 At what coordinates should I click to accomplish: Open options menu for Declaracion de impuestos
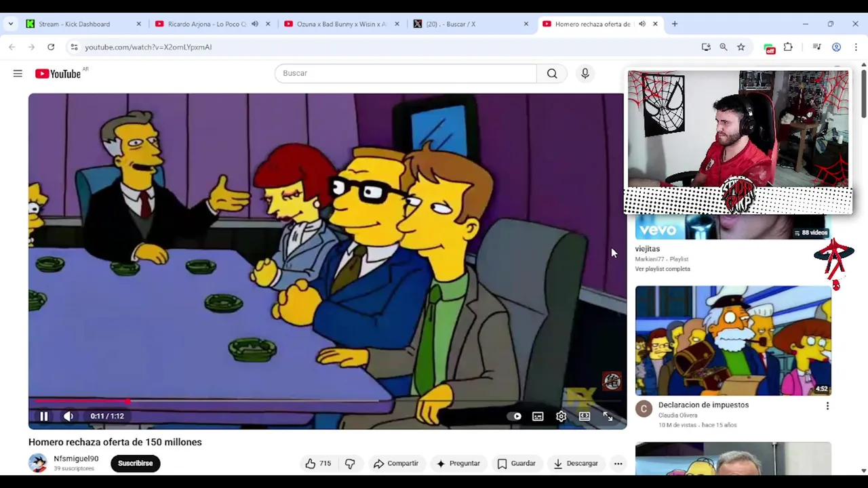click(x=827, y=406)
